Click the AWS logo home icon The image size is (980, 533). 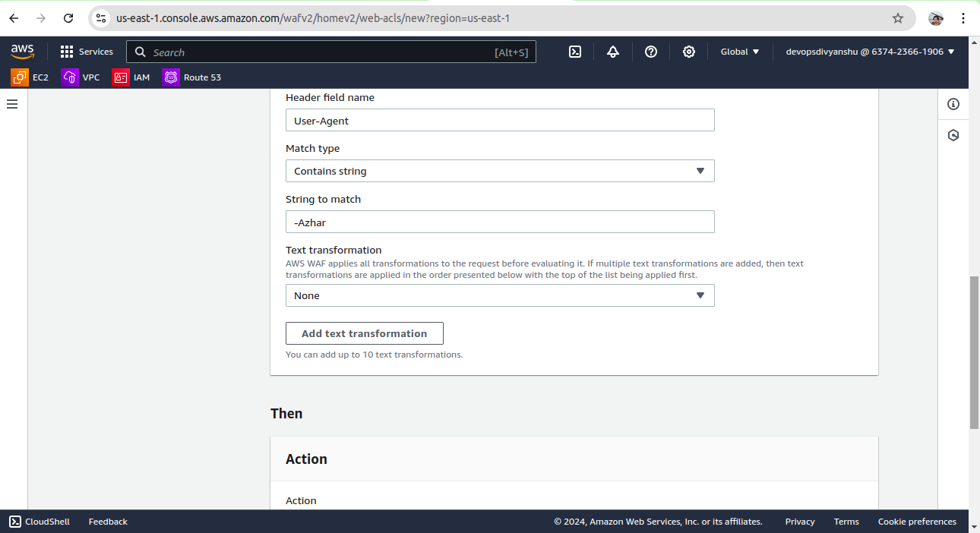(x=23, y=52)
